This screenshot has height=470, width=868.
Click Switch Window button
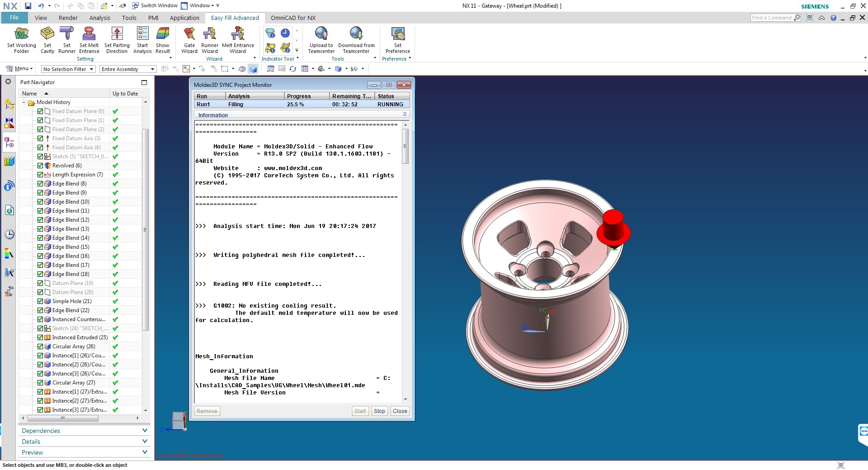pyautogui.click(x=155, y=6)
